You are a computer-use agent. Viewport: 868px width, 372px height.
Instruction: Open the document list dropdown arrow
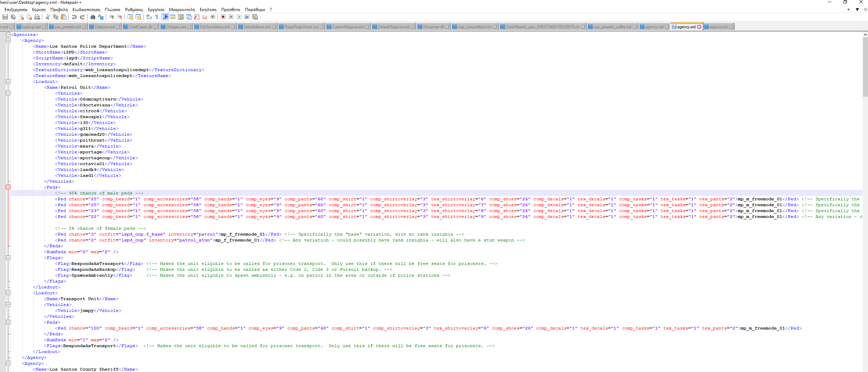click(x=857, y=10)
